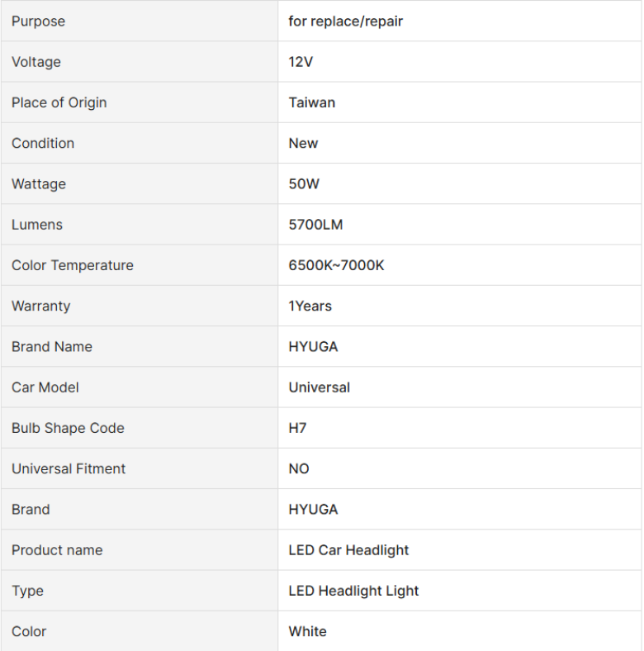This screenshot has height=651, width=644.
Task: Select the NO universal fitment value
Action: (x=299, y=468)
